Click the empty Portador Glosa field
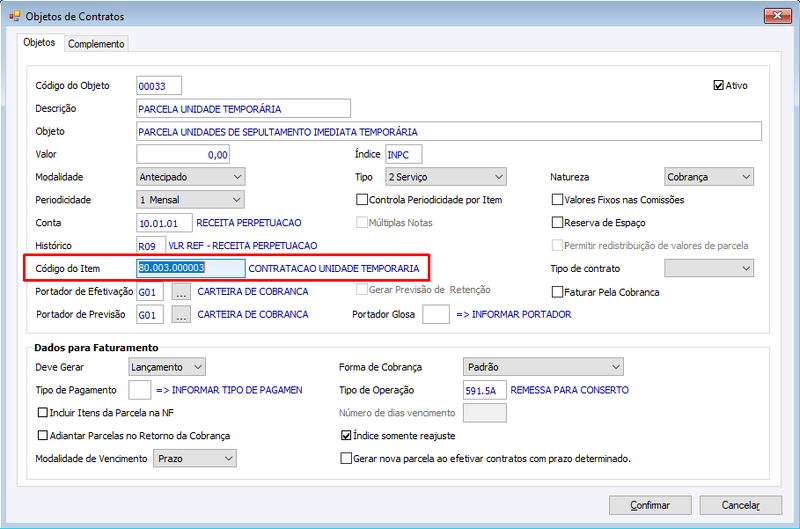This screenshot has height=529, width=800. pos(436,314)
